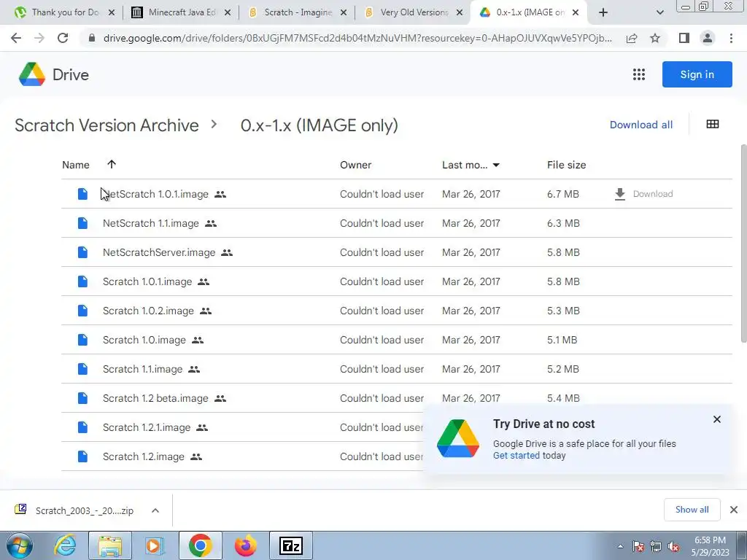Open the tab search dropdown
The width and height of the screenshot is (747, 560).
click(659, 12)
